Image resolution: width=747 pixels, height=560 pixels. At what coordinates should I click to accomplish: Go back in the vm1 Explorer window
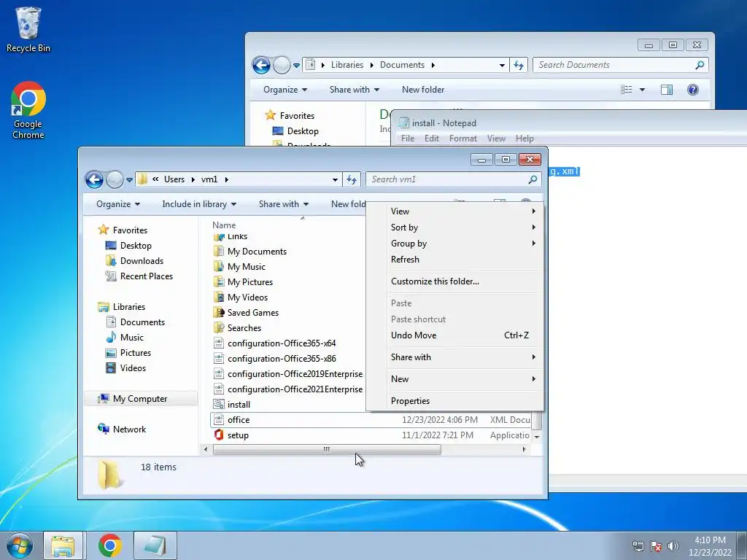tap(94, 179)
